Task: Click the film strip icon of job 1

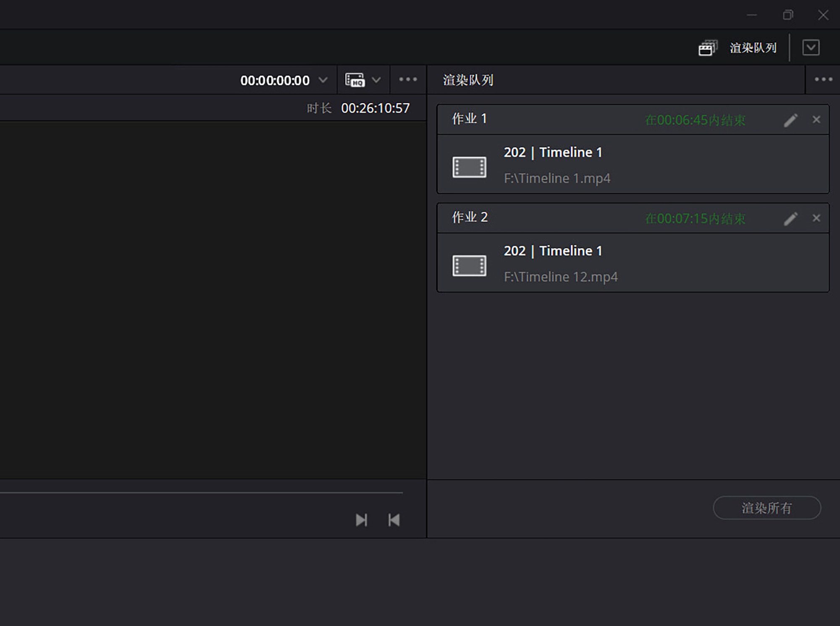Action: point(469,167)
